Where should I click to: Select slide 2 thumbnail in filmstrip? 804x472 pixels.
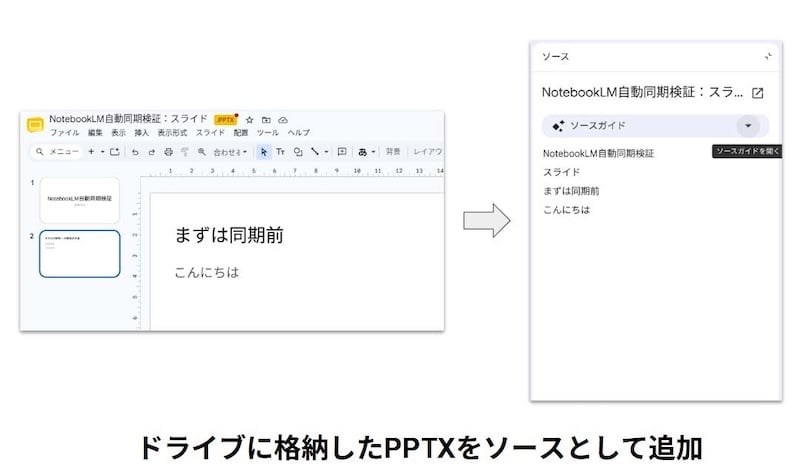79,254
